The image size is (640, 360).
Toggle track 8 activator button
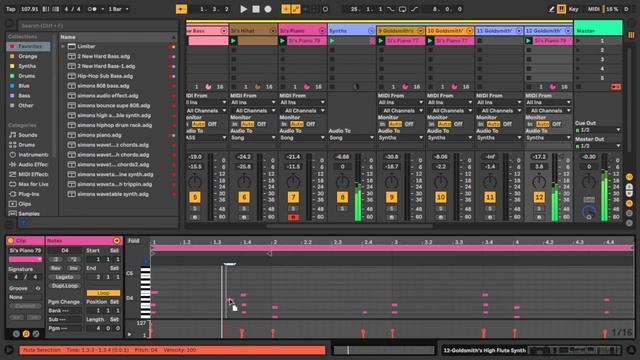pyautogui.click(x=342, y=198)
